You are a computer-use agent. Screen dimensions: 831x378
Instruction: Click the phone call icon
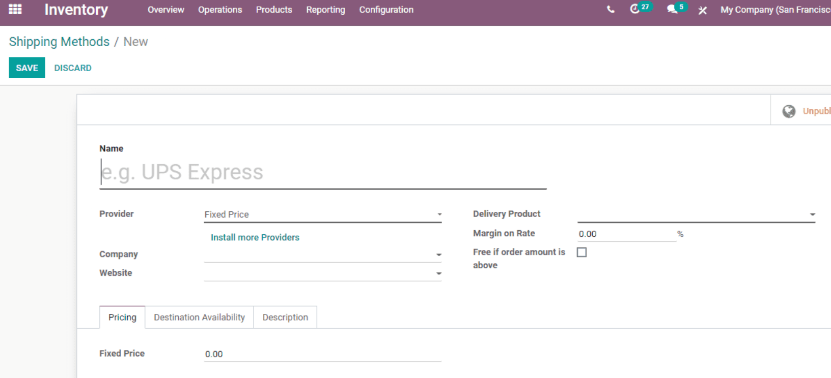(611, 10)
